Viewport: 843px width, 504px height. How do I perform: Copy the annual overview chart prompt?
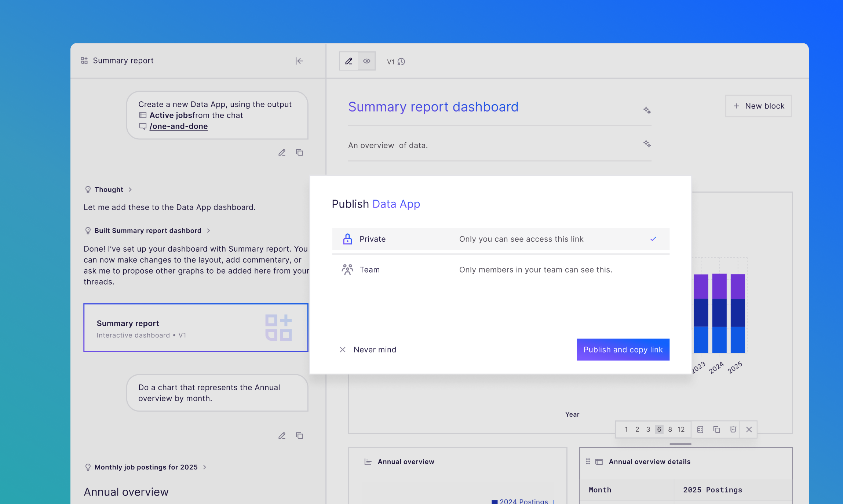click(x=299, y=436)
